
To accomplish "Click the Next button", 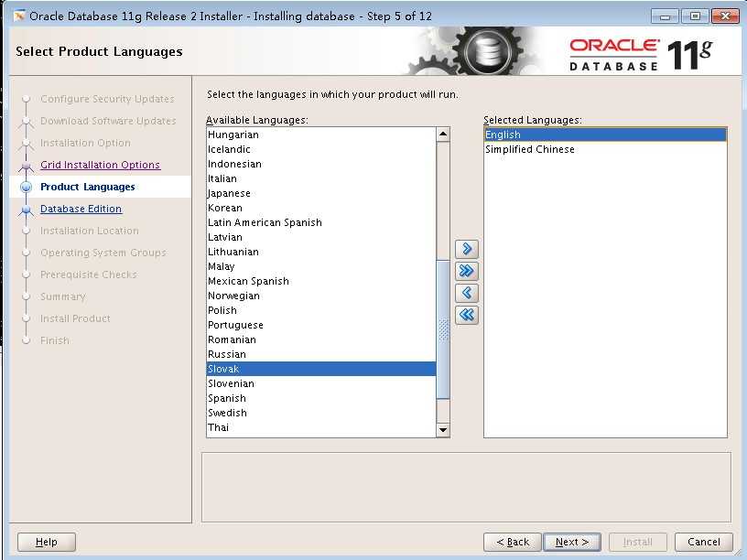I will (571, 542).
